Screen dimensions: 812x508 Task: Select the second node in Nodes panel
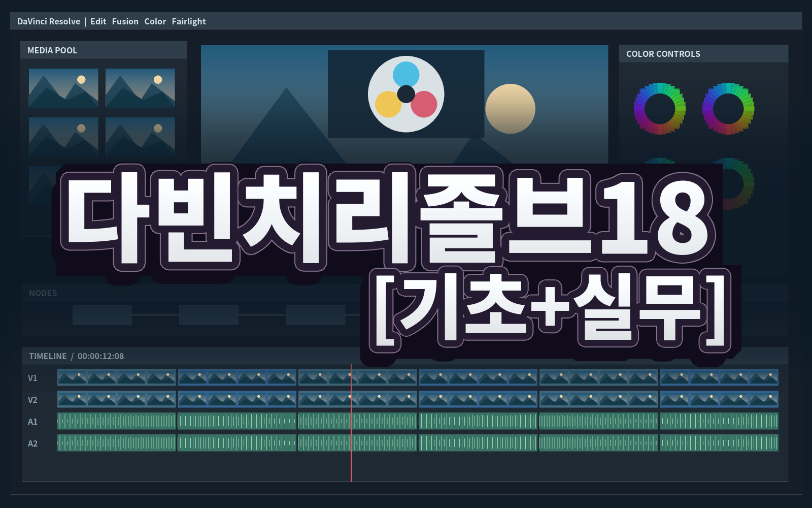pos(209,315)
